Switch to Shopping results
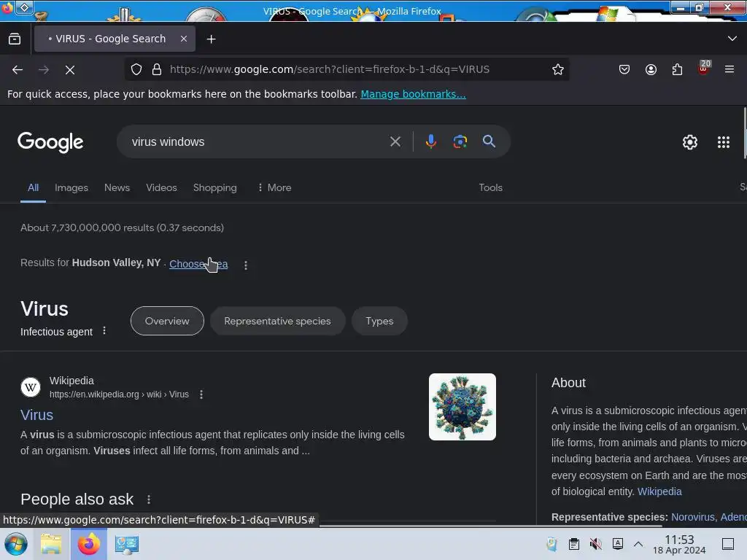This screenshot has width=747, height=560. [x=215, y=187]
